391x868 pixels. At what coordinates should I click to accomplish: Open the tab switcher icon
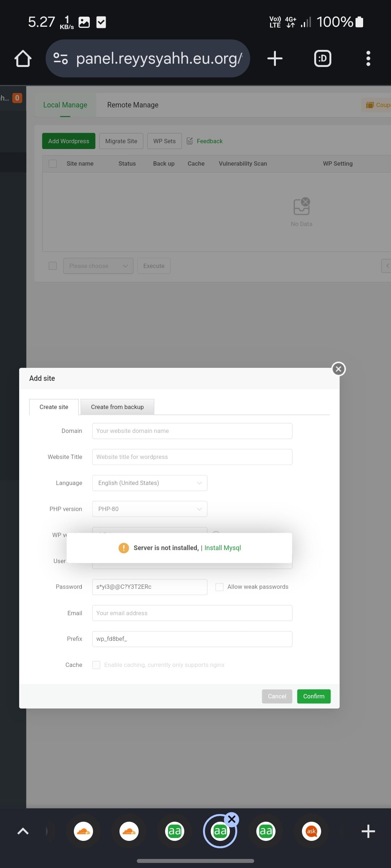coord(323,59)
